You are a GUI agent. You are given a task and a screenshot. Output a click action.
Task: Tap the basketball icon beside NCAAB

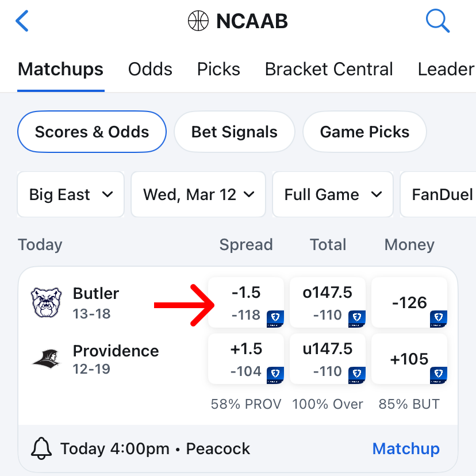click(198, 21)
